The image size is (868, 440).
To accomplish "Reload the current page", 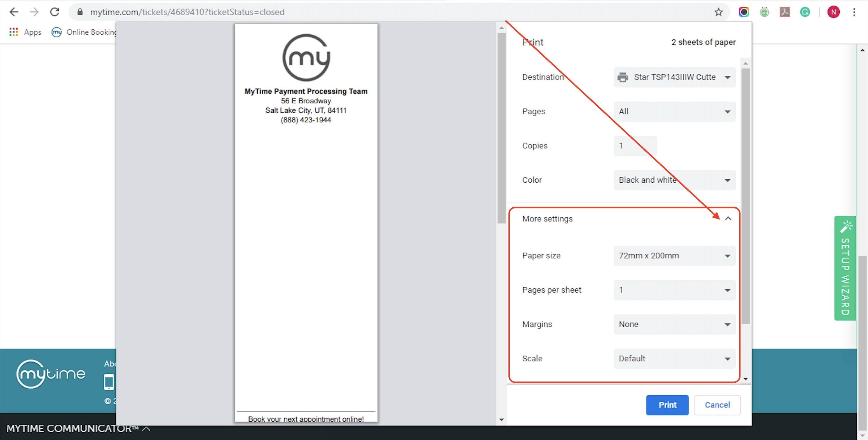I will [x=55, y=12].
